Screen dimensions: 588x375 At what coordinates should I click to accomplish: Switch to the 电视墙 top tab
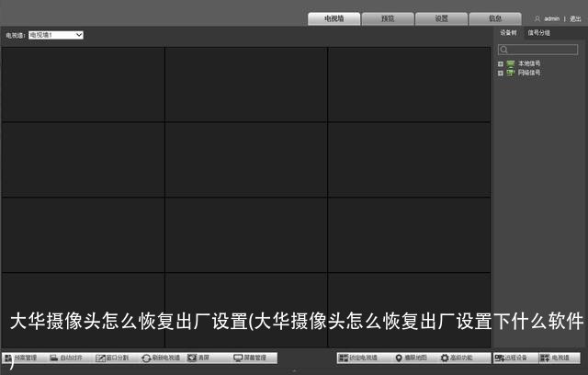pyautogui.click(x=334, y=18)
